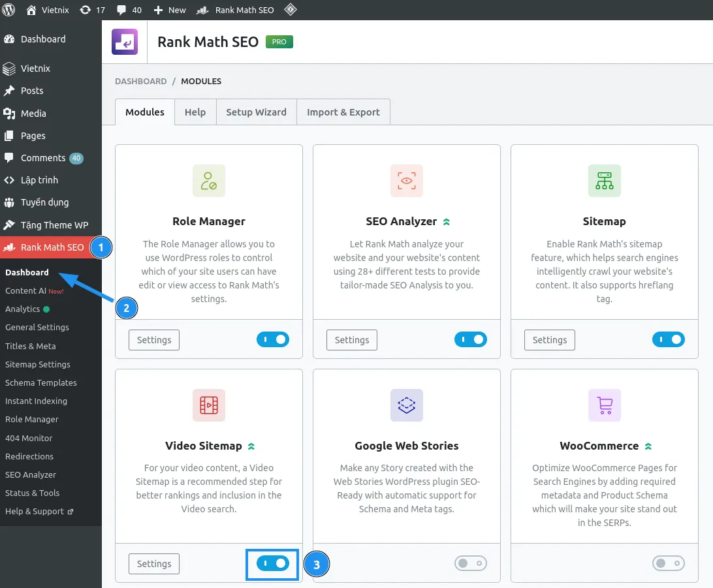This screenshot has width=713, height=588.
Task: Open Instant Indexing in sidebar
Action: click(x=36, y=401)
